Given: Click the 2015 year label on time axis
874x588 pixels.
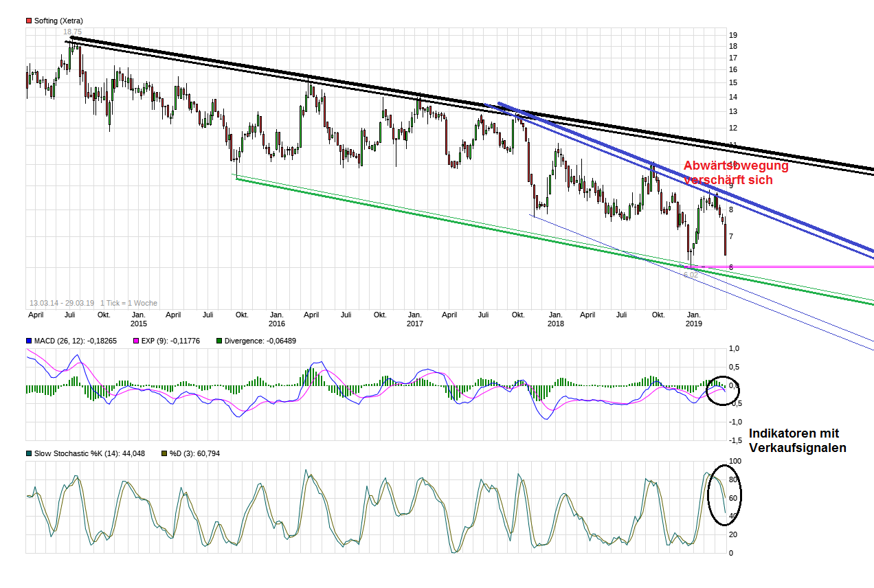Looking at the screenshot, I should point(139,324).
